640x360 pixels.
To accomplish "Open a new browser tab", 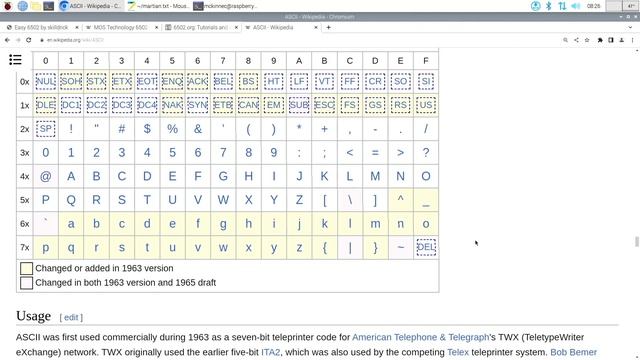I will [x=328, y=27].
